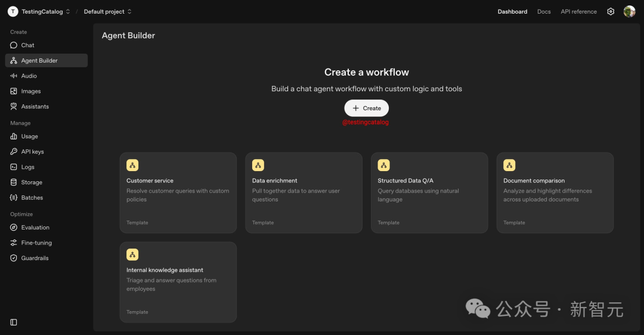Click the Guardrails shield icon
The width and height of the screenshot is (644, 335).
coord(14,258)
